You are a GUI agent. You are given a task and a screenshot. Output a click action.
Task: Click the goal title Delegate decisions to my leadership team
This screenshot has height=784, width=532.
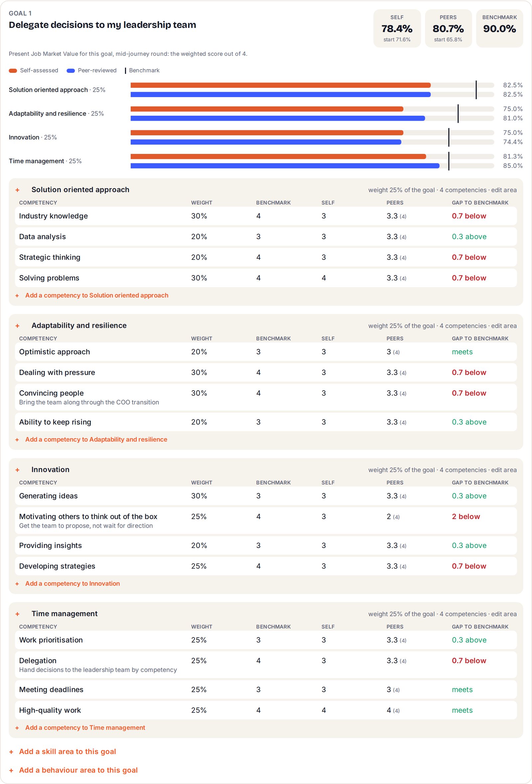(102, 25)
